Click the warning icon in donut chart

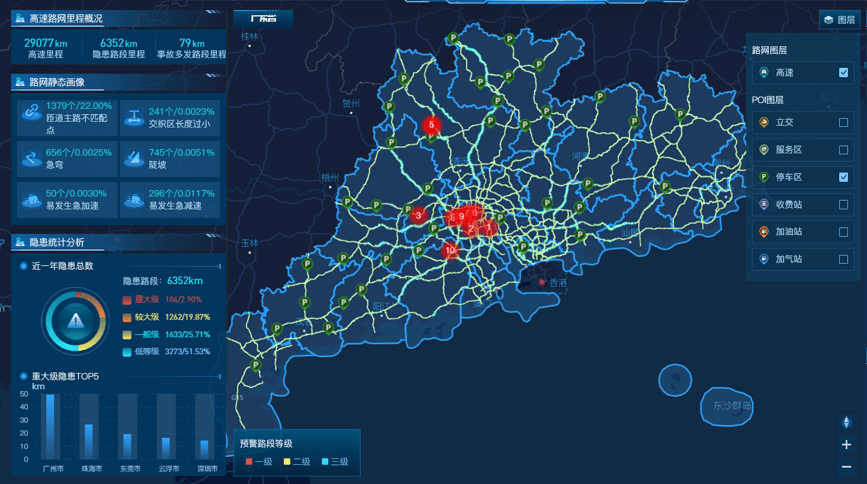pyautogui.click(x=75, y=321)
